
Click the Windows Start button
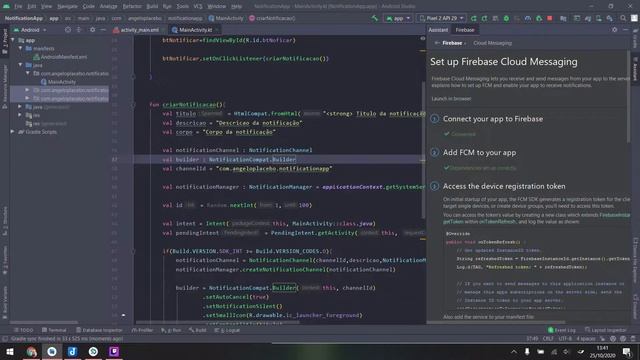click(9, 351)
